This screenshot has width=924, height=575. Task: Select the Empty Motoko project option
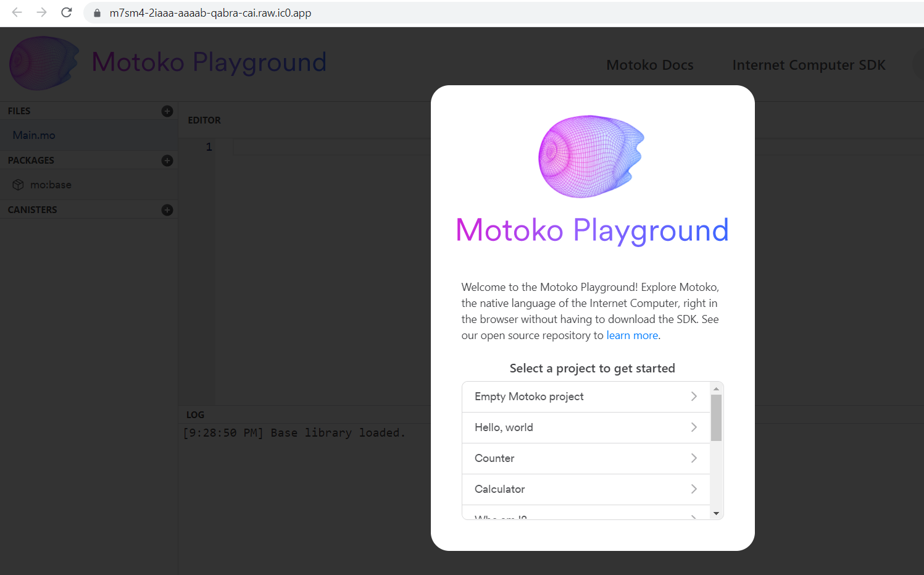586,397
